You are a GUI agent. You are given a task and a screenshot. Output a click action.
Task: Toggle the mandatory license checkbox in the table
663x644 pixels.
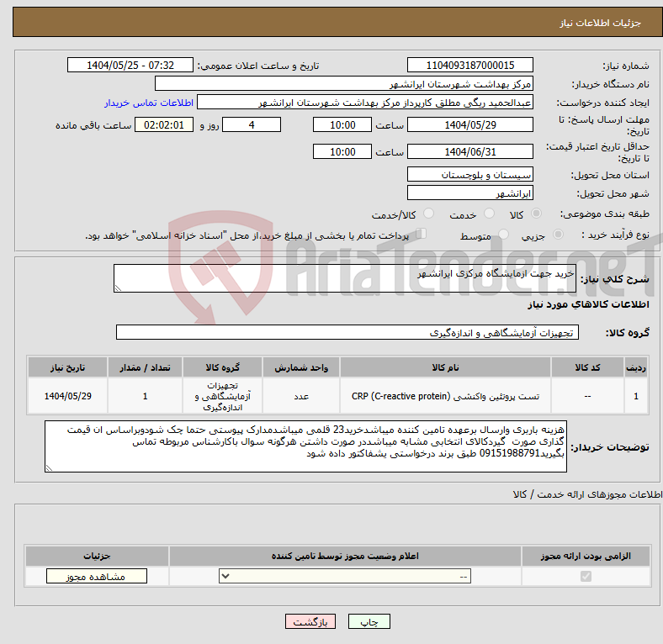[586, 576]
